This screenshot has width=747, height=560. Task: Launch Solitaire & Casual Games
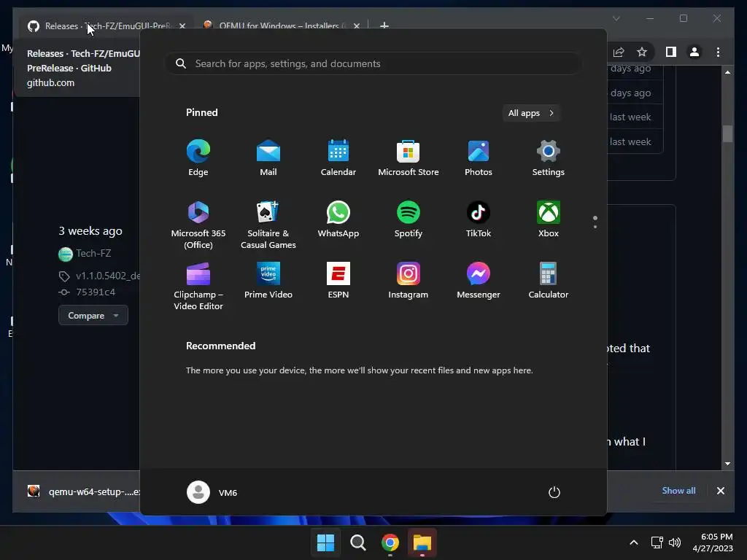click(268, 225)
